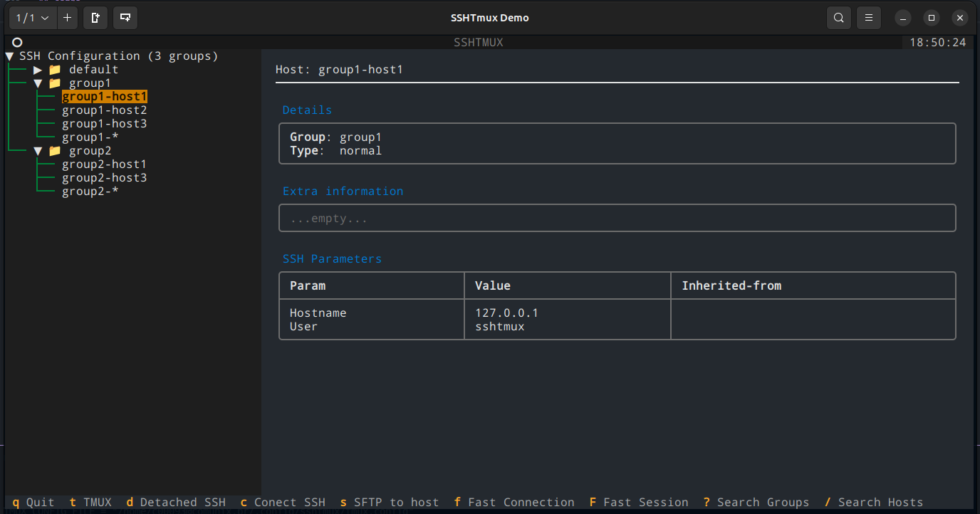This screenshot has width=980, height=514.
Task: Select group1-host1 in the tree
Action: point(105,97)
